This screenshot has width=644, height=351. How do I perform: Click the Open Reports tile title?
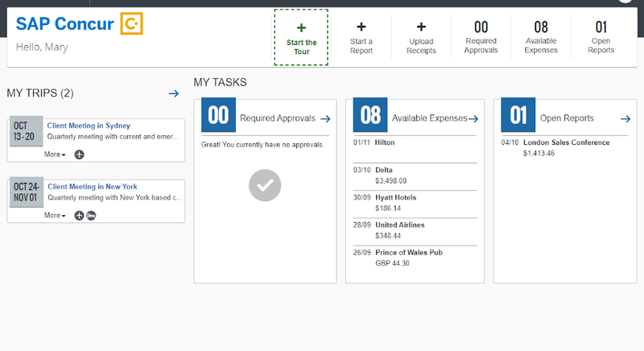[x=567, y=118]
